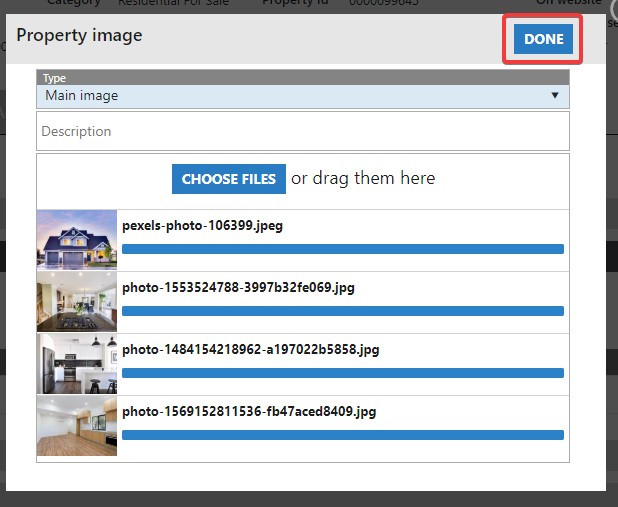Click the progress bar for photo-1484154218962
The height and width of the screenshot is (507, 618).
tap(342, 373)
